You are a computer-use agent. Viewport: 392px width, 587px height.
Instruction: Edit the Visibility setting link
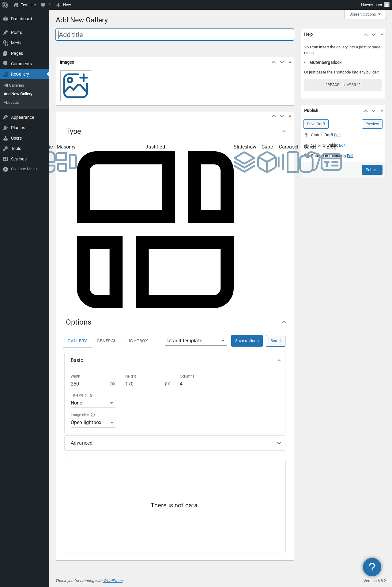click(342, 145)
